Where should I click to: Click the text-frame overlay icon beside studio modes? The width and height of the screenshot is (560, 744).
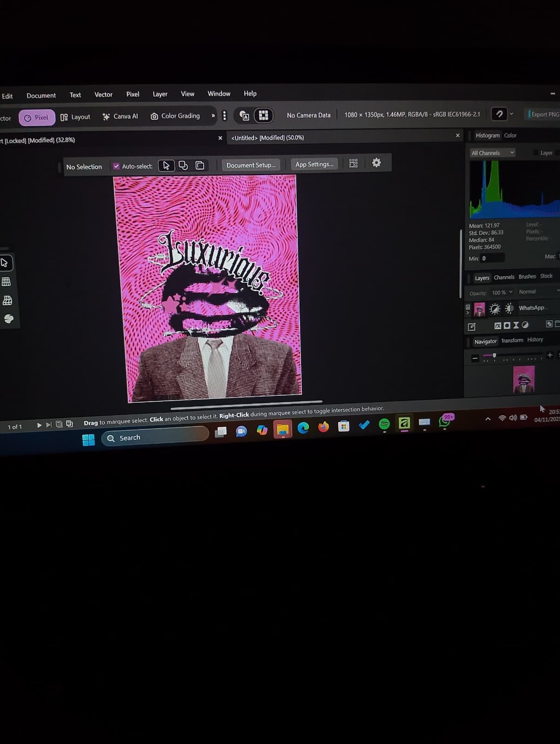[x=244, y=115]
